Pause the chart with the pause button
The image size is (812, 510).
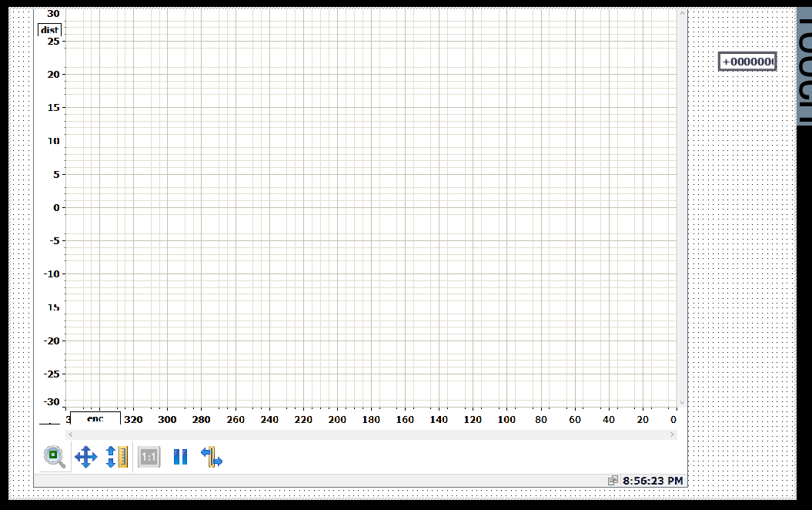[180, 457]
